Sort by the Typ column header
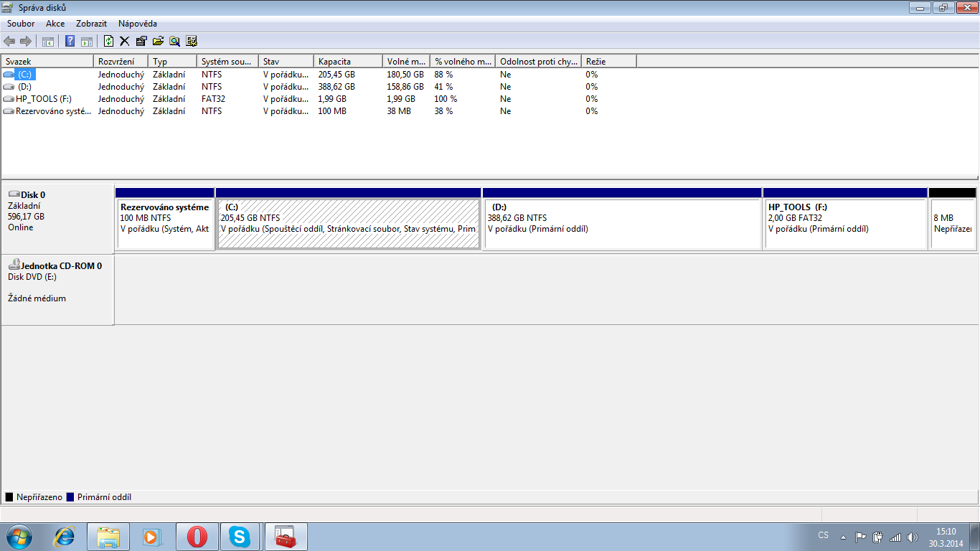Screen dimensions: 980x551 point(172,62)
